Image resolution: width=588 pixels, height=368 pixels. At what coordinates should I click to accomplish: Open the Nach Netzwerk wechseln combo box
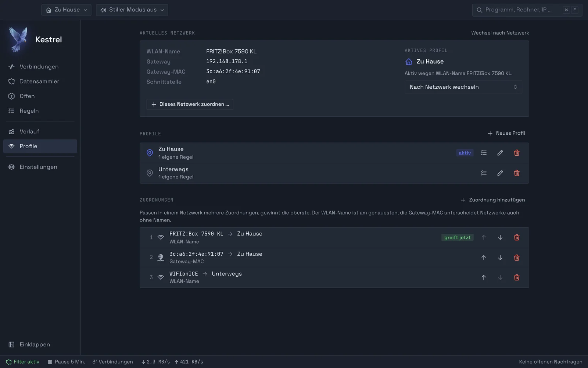(463, 87)
